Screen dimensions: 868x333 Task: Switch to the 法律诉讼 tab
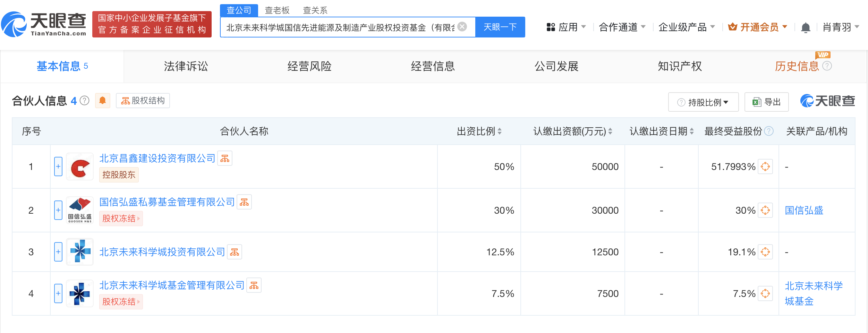click(x=186, y=66)
